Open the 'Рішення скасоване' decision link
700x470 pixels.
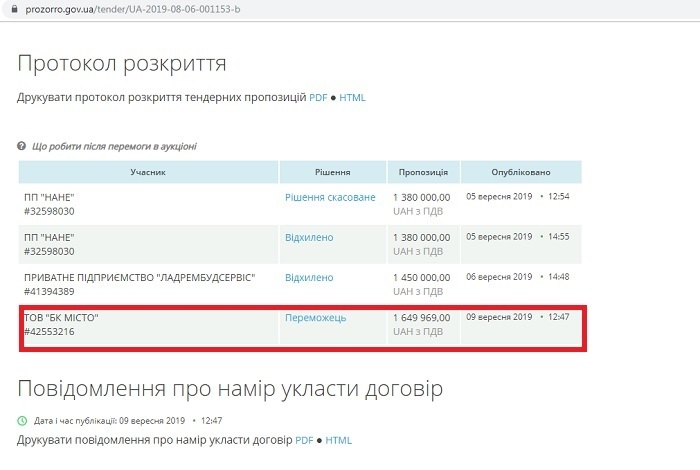tap(330, 197)
